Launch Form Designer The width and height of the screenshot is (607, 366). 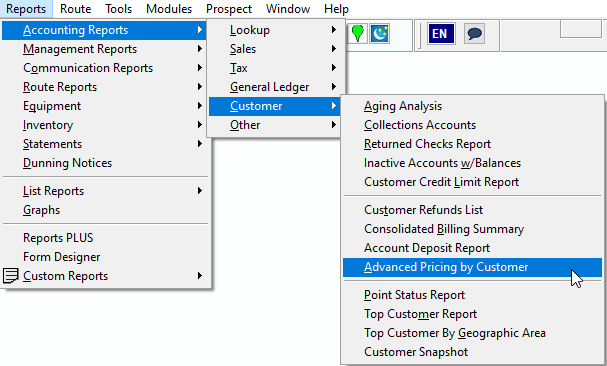tap(106, 257)
